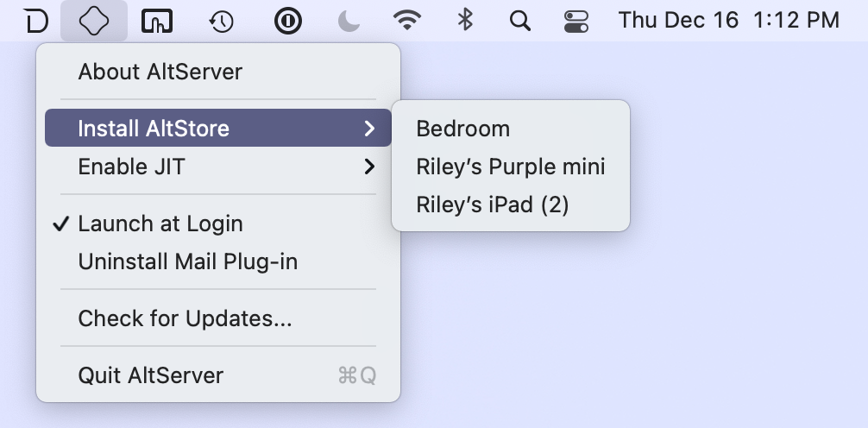Choose Riley's Purple mini device
Screen dimensions: 868x428
tap(511, 167)
